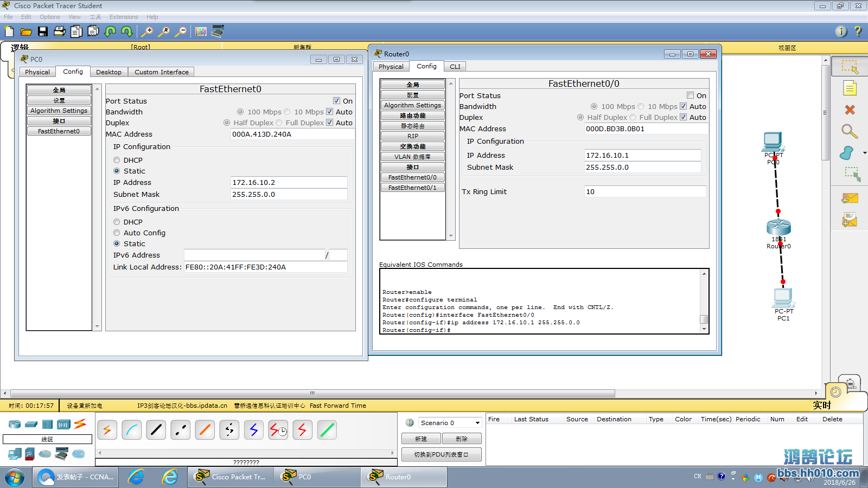Image resolution: width=868 pixels, height=488 pixels.
Task: Click Router0 IP Address field
Action: [x=643, y=155]
